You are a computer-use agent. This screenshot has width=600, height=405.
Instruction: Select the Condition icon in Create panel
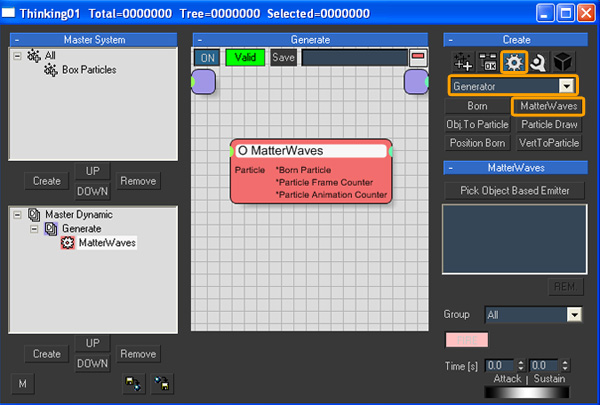[x=488, y=62]
